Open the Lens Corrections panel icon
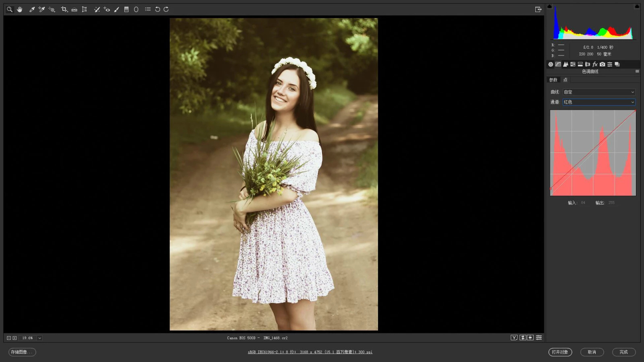 tap(588, 64)
